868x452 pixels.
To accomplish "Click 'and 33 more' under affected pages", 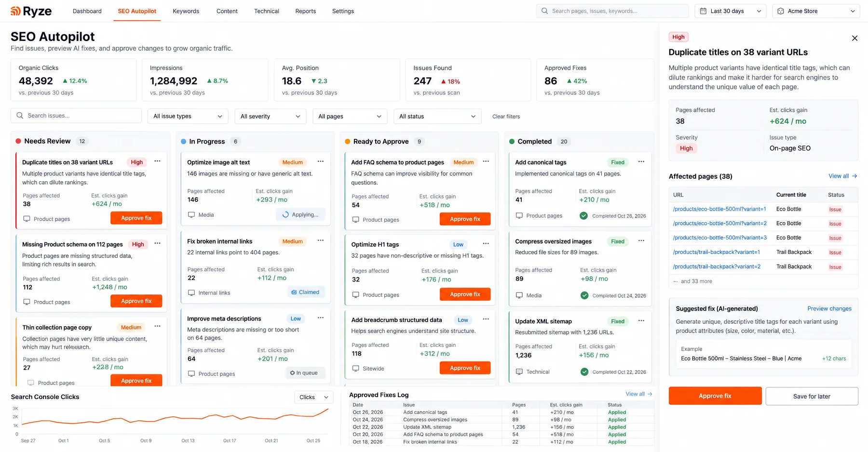I will pos(696,281).
